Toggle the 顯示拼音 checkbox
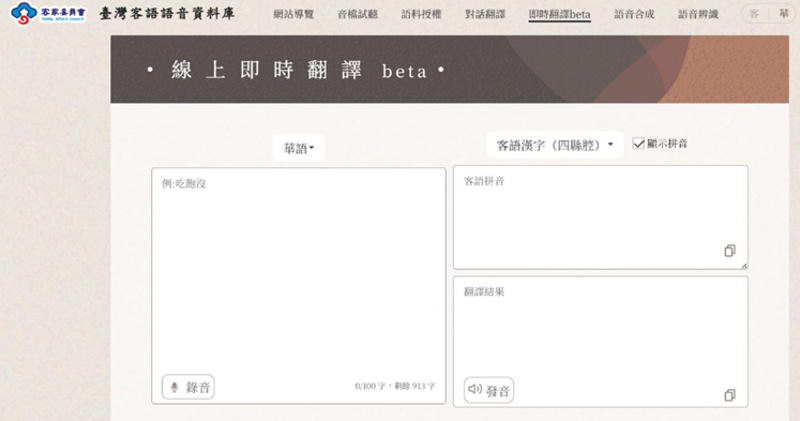 click(x=639, y=144)
